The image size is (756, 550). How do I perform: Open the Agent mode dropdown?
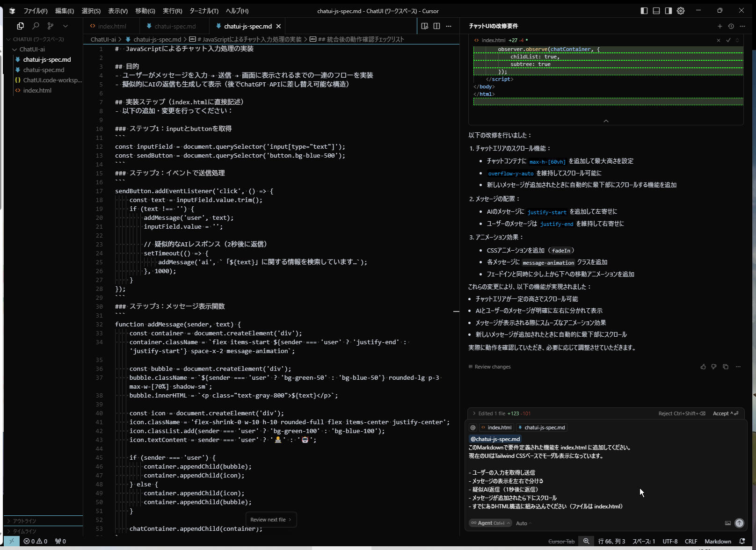tap(490, 523)
